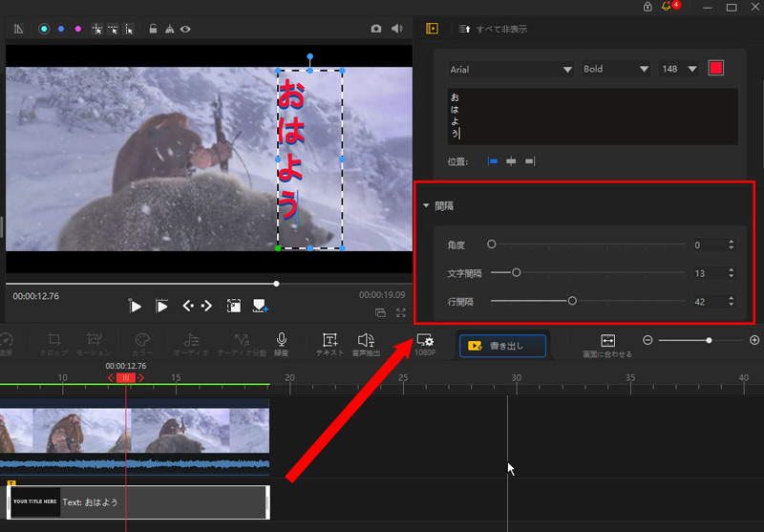This screenshot has width=764, height=532.
Task: Add a marker with the plus icon
Action: pos(260,306)
